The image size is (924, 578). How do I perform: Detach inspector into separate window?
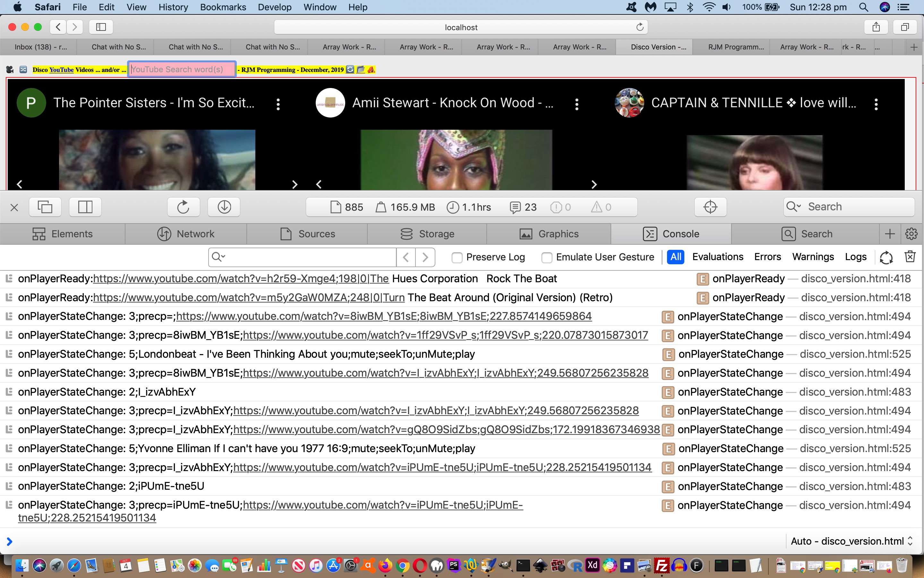45,207
